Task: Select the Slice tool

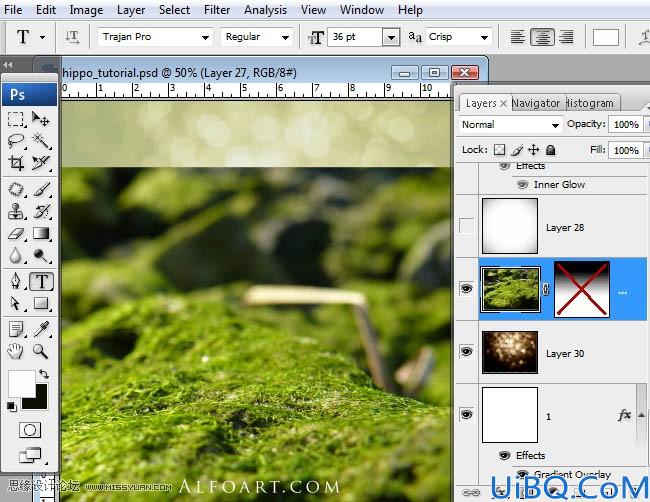Action: (x=41, y=162)
